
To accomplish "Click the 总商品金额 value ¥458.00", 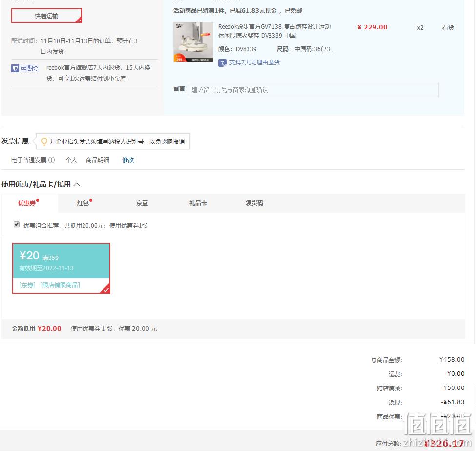I will [x=452, y=360].
